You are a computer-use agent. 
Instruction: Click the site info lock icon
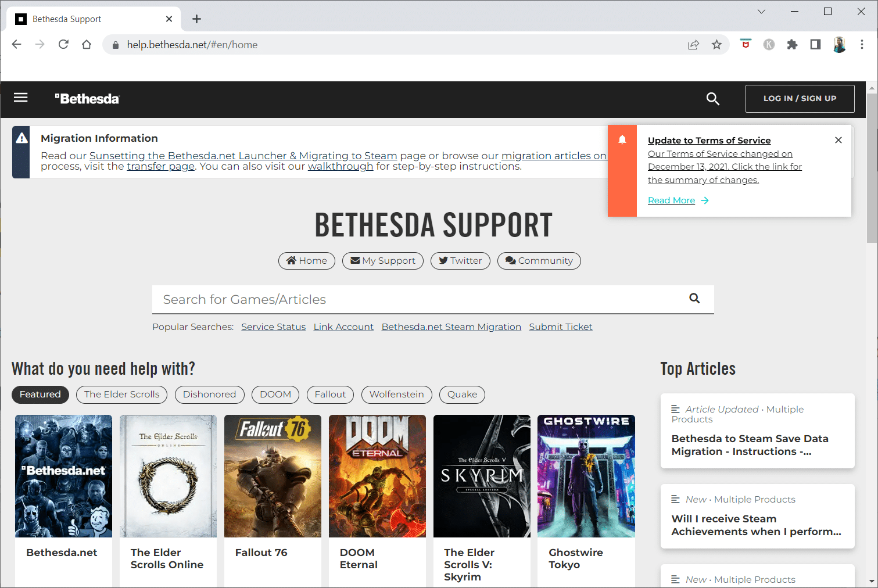(115, 45)
